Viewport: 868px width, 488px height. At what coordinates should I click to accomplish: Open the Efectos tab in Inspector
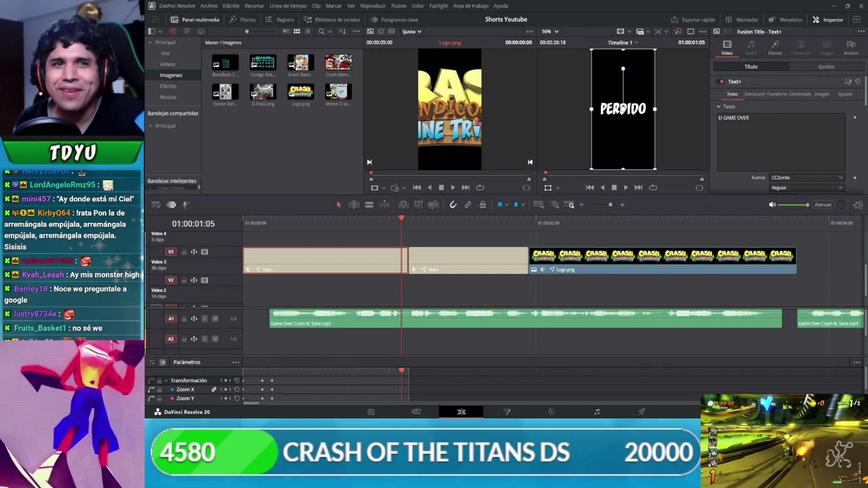click(775, 48)
